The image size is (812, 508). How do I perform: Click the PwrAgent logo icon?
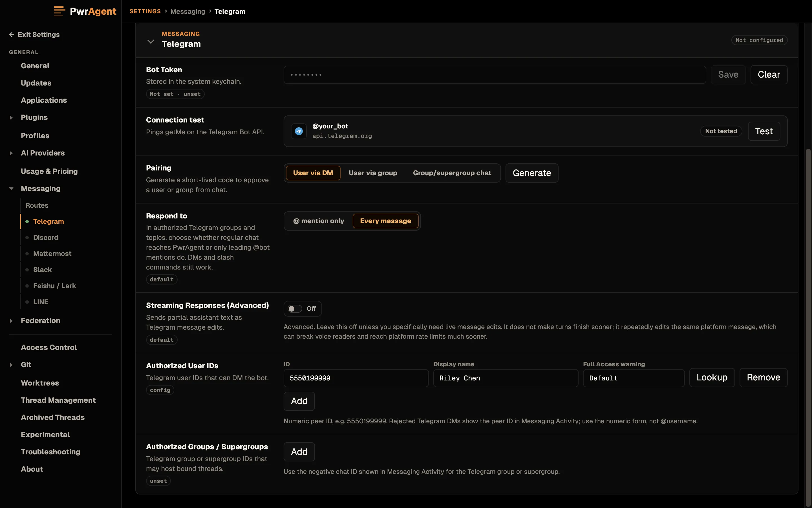59,11
